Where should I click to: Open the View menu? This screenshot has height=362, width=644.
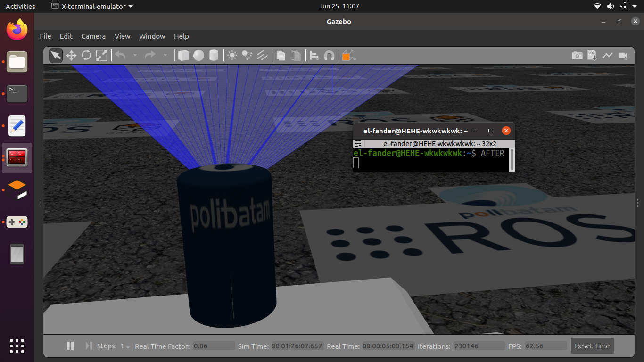tap(122, 36)
